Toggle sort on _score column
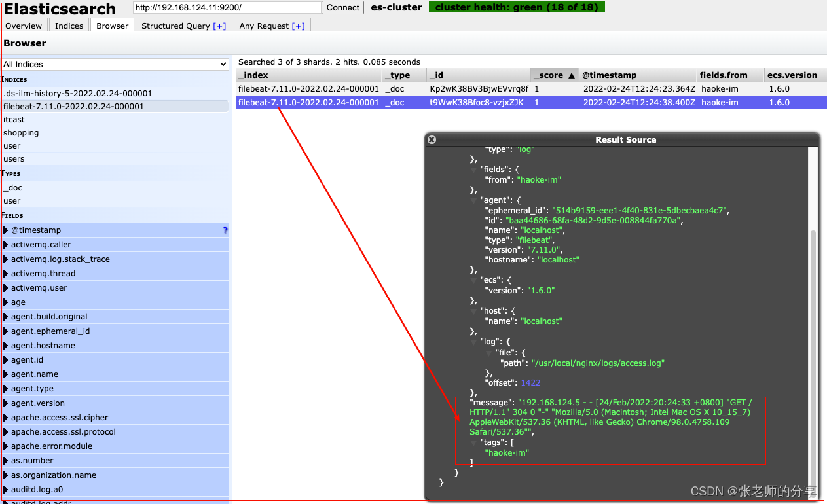 555,75
